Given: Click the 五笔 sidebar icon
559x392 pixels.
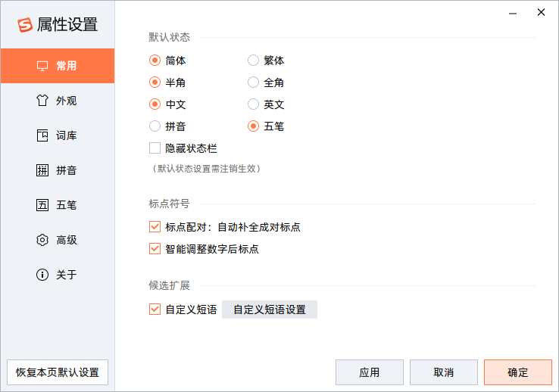Looking at the screenshot, I should (42, 205).
